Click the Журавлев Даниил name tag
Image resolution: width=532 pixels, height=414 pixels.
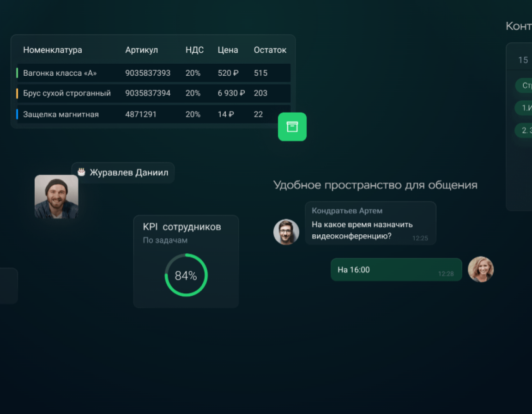point(129,173)
